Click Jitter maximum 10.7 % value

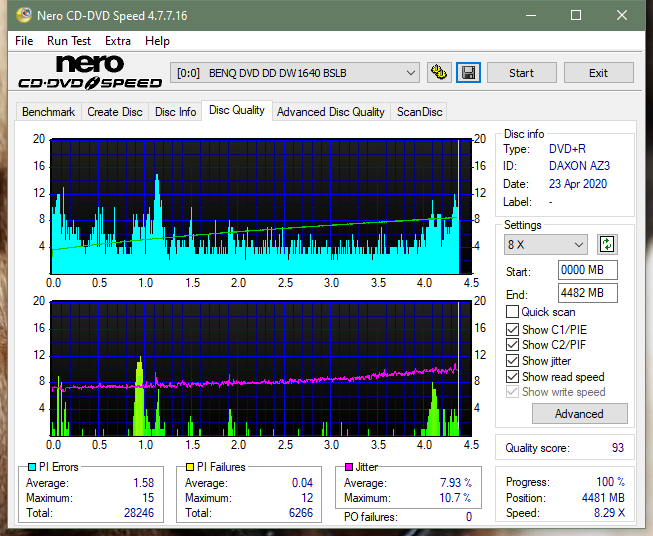(455, 498)
